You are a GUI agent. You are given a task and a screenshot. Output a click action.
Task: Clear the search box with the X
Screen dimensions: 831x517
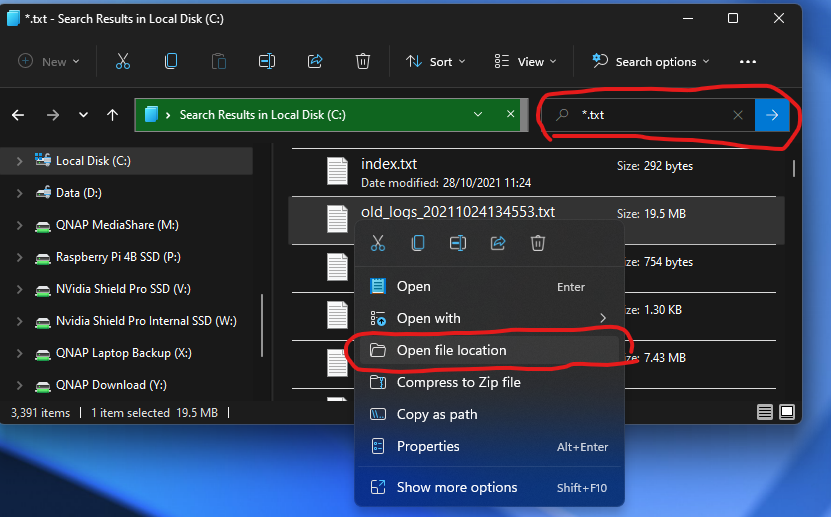(x=738, y=115)
